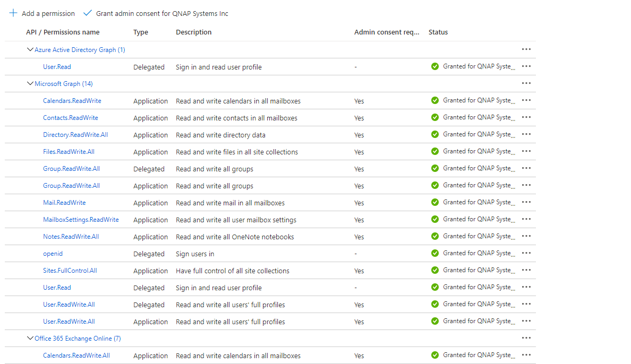The image size is (631, 364).
Task: Open more options for Azure Active Directory Graph group
Action: (x=526, y=49)
